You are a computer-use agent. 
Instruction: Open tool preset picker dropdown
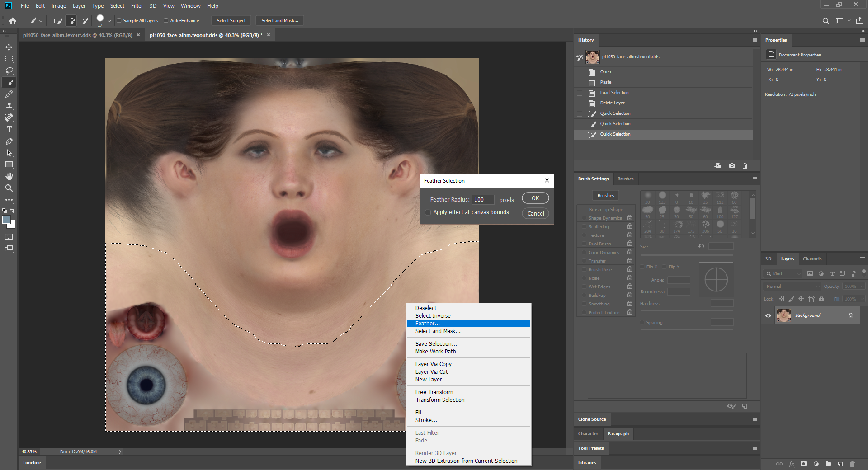pos(41,21)
